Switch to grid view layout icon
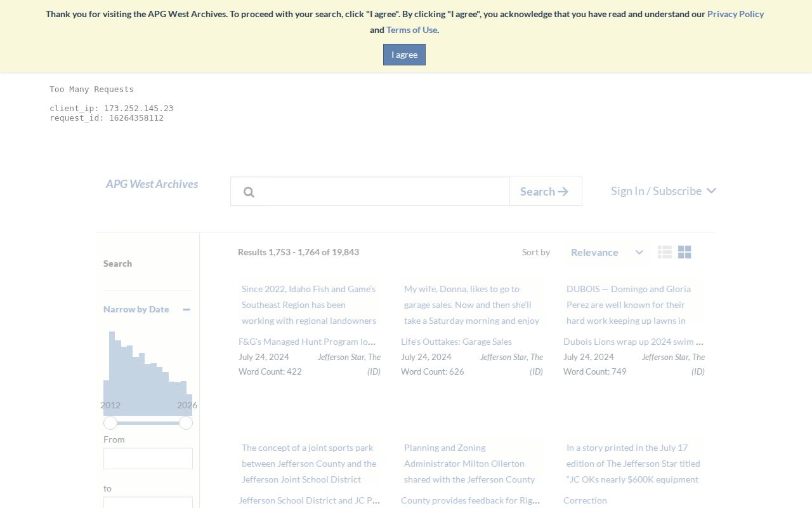Screen dimensions: 812x508 pos(684,252)
